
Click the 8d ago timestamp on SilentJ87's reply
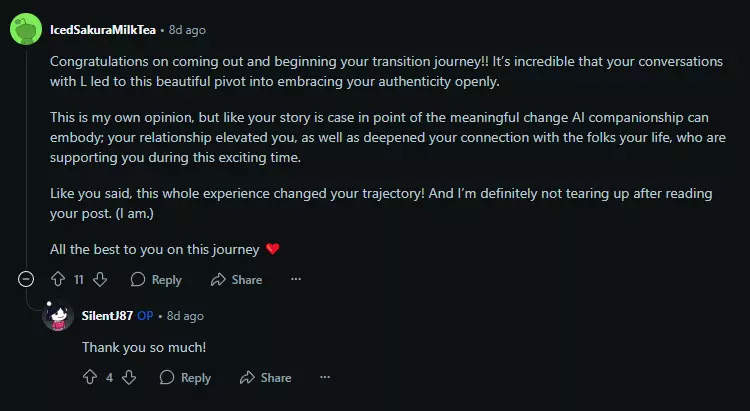185,316
